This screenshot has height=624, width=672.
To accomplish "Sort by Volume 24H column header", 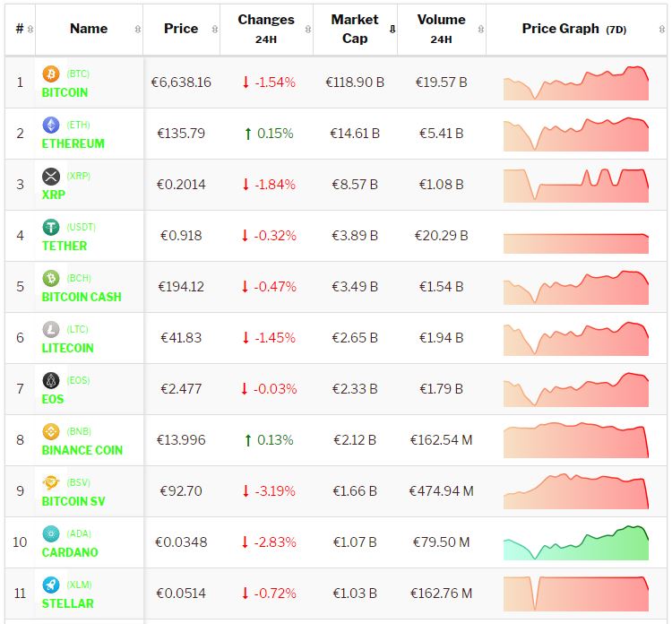I will click(441, 29).
